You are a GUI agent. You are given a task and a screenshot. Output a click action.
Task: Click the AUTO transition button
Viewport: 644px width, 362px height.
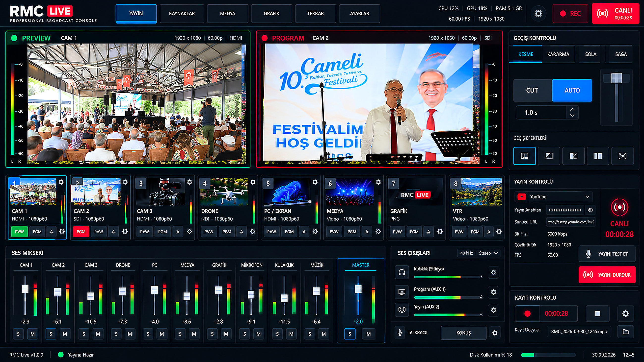pos(572,90)
